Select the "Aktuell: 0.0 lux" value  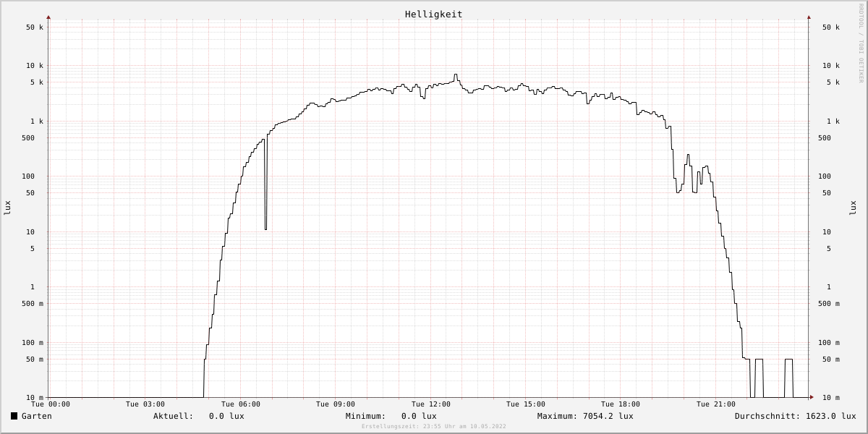[199, 416]
